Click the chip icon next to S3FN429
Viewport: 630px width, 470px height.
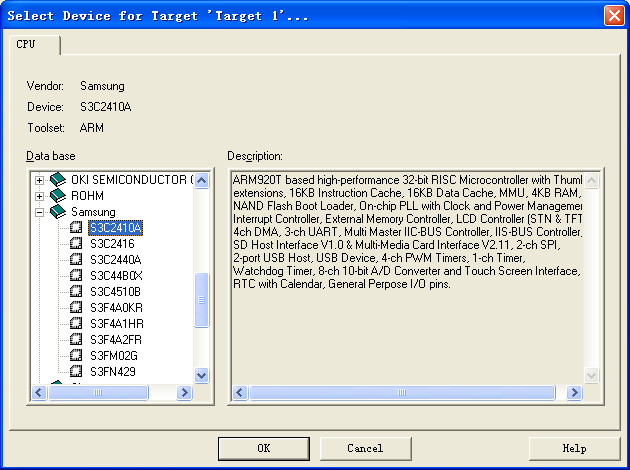pos(76,371)
